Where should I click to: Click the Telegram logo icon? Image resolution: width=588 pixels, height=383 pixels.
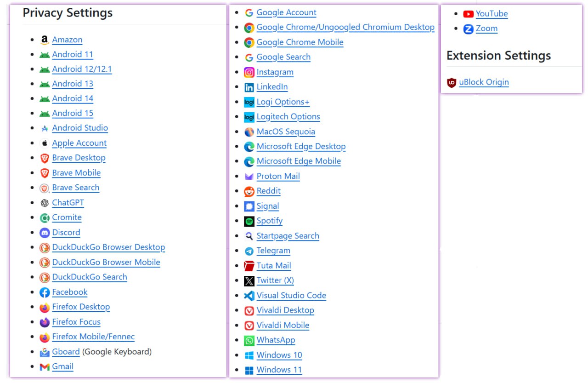coord(249,251)
